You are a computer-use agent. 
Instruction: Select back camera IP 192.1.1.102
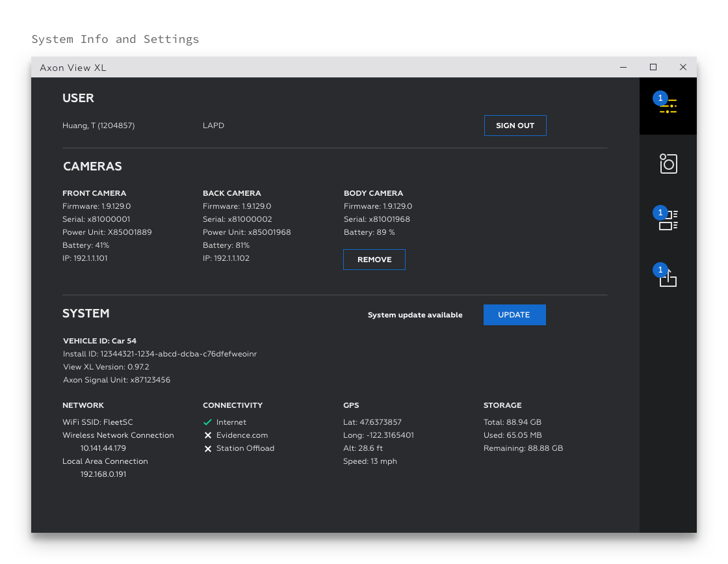tap(226, 258)
